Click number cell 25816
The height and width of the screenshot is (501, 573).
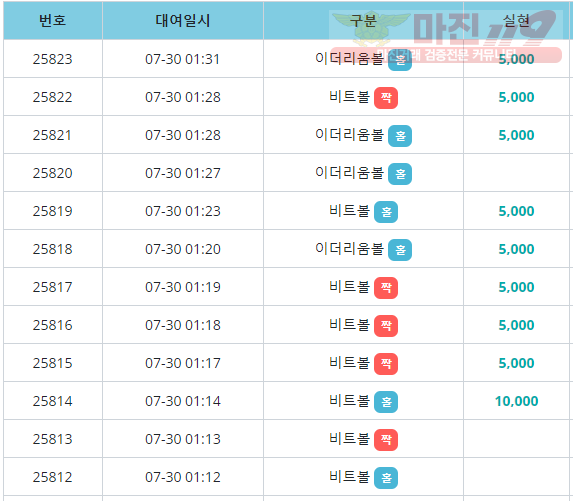[x=53, y=325]
